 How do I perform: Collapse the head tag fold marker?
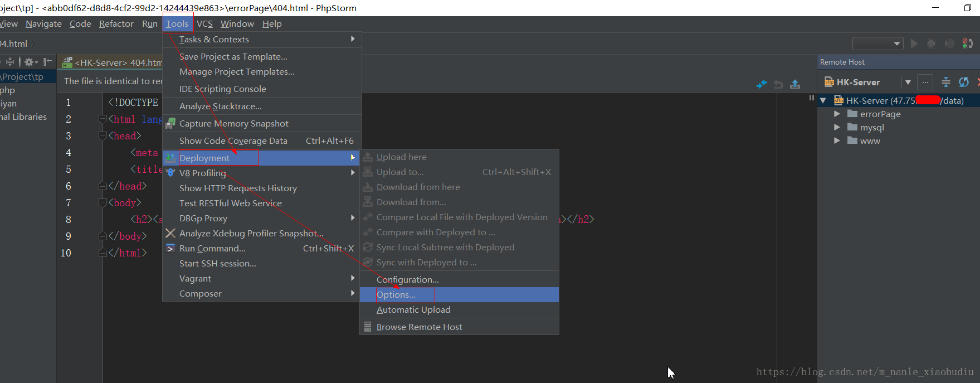(103, 135)
